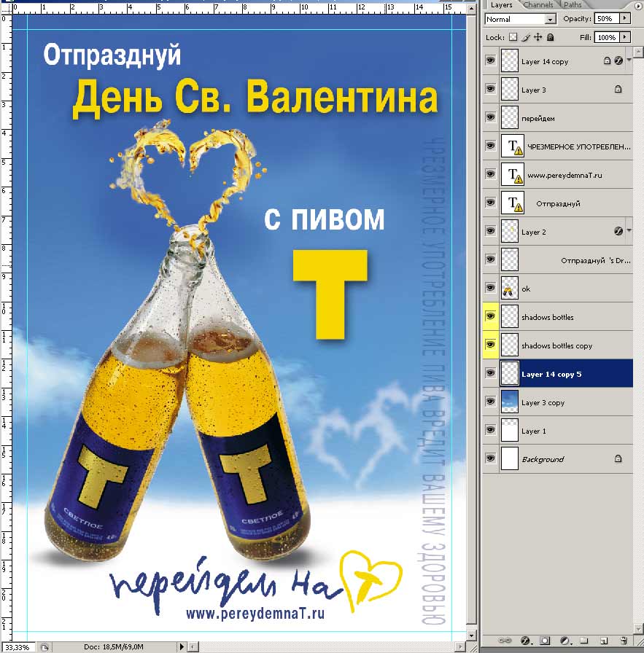Hide the Layer 3 layer
This screenshot has width=644, height=653.
tap(491, 89)
